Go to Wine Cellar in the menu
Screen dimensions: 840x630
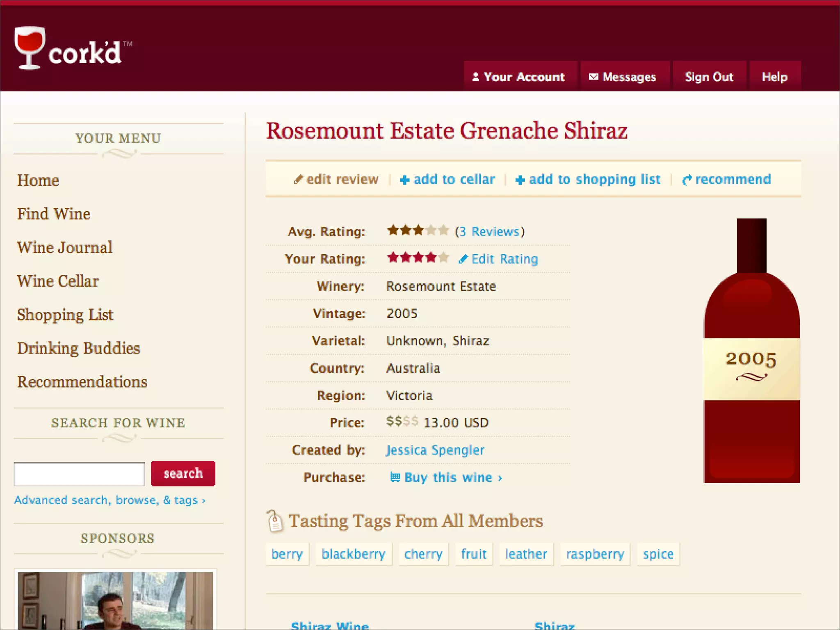pos(58,281)
